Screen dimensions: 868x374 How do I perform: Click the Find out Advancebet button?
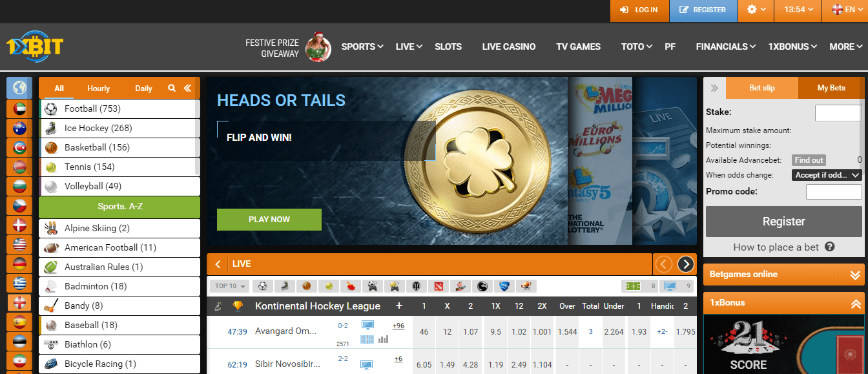(809, 160)
